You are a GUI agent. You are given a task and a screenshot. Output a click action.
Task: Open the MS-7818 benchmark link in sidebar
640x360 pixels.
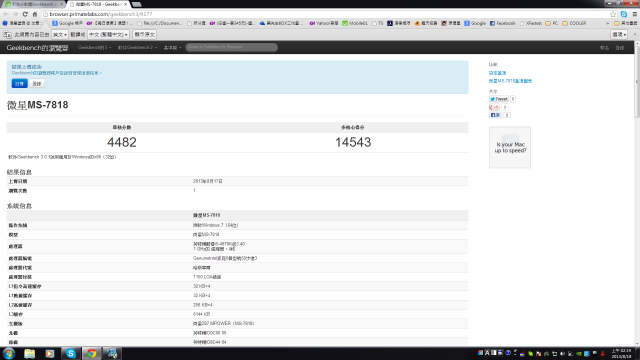(510, 81)
